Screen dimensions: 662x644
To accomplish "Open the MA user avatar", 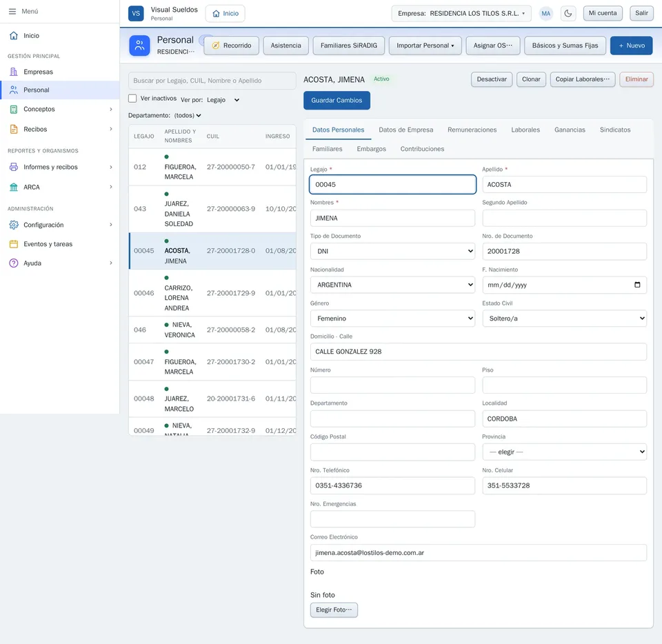I will 545,14.
